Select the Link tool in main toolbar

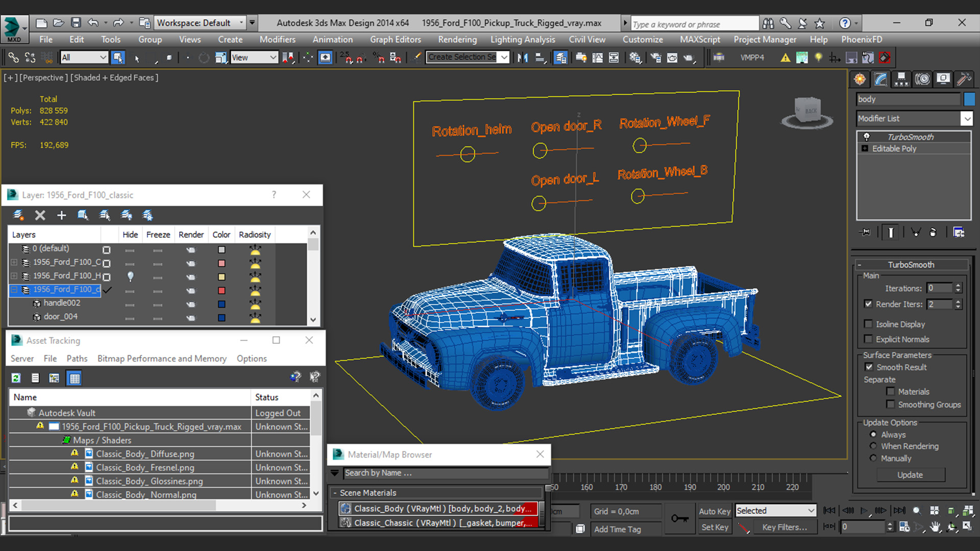(x=13, y=58)
